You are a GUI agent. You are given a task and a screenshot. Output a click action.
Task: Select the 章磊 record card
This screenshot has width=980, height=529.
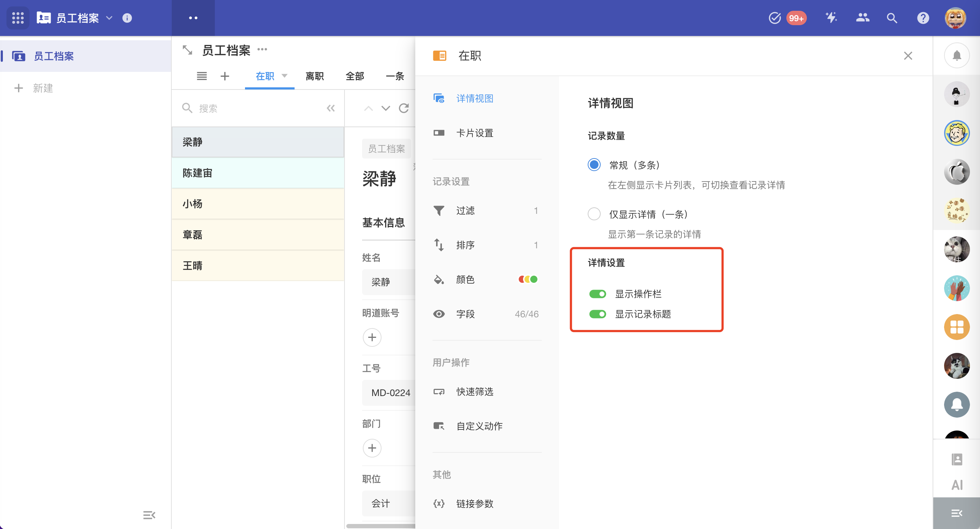pos(258,234)
